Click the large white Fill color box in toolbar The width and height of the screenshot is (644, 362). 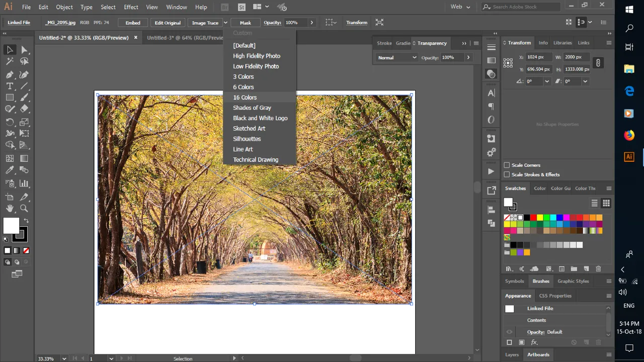coord(11,226)
